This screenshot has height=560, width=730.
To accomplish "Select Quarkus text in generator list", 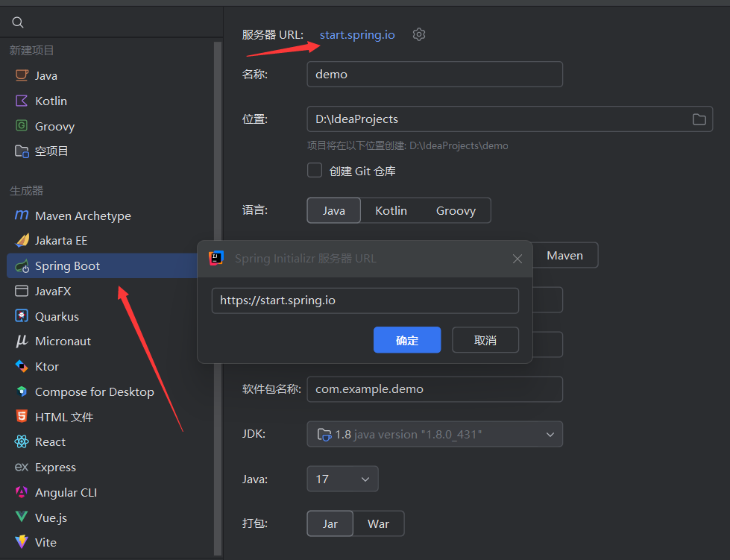I will tap(57, 317).
